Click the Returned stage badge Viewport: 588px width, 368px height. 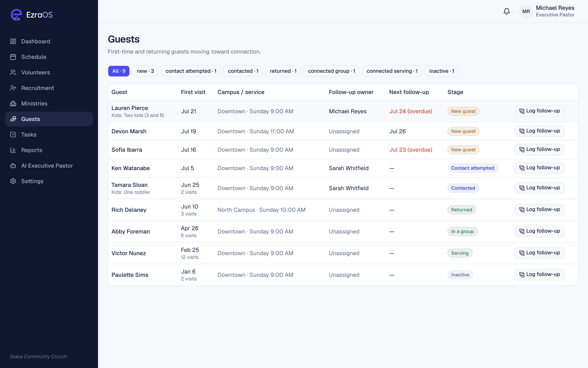point(461,210)
